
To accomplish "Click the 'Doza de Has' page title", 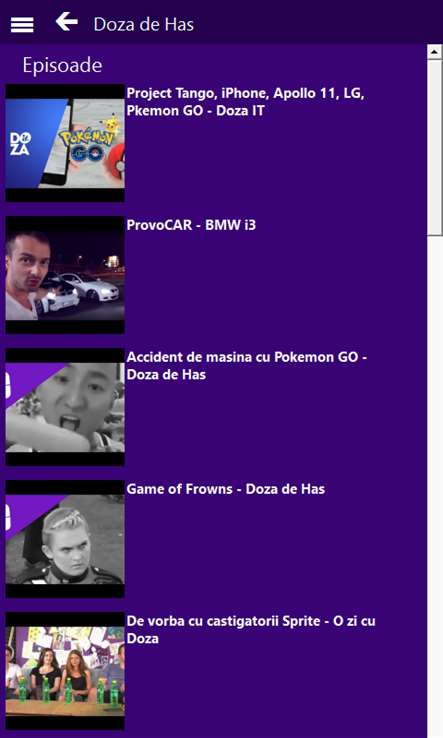I will (x=144, y=24).
